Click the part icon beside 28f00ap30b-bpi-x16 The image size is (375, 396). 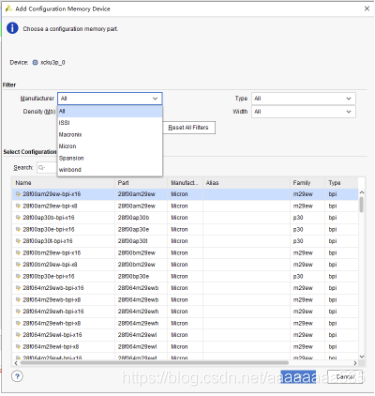[x=19, y=218]
